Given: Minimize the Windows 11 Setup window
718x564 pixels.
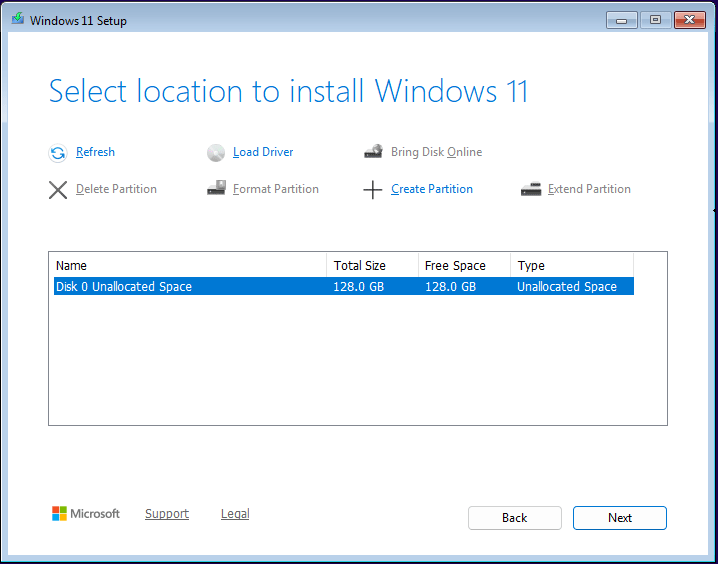Looking at the screenshot, I should click(622, 20).
